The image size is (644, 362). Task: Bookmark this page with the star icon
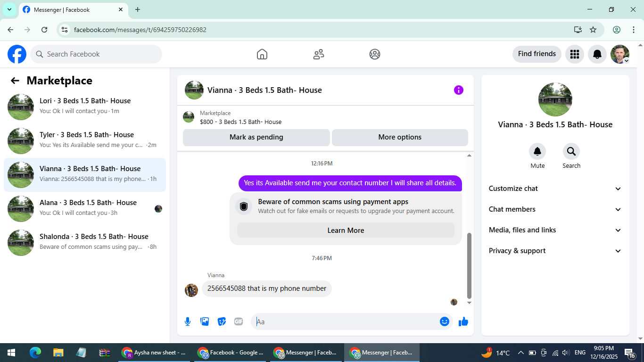click(593, 30)
